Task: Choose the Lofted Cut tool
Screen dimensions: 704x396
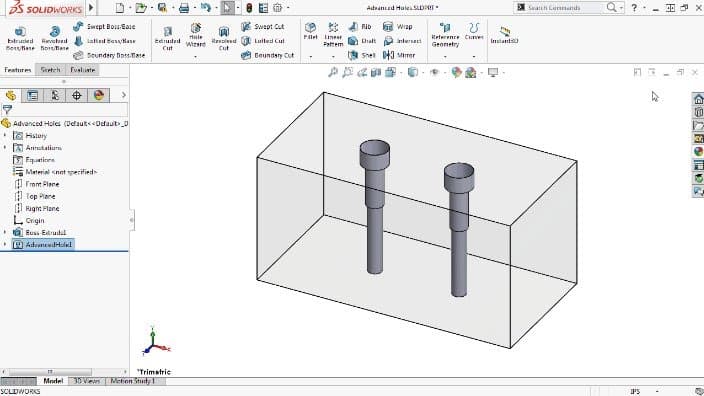Action: click(x=263, y=41)
